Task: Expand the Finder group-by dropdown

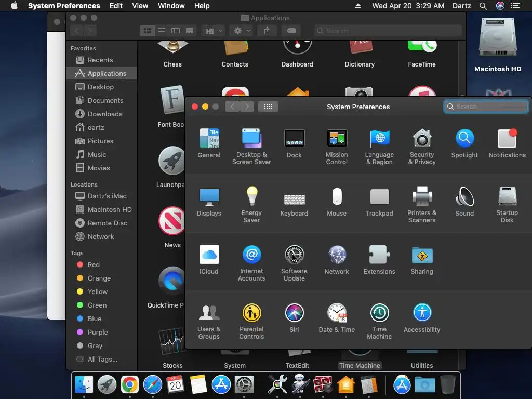Action: click(213, 31)
